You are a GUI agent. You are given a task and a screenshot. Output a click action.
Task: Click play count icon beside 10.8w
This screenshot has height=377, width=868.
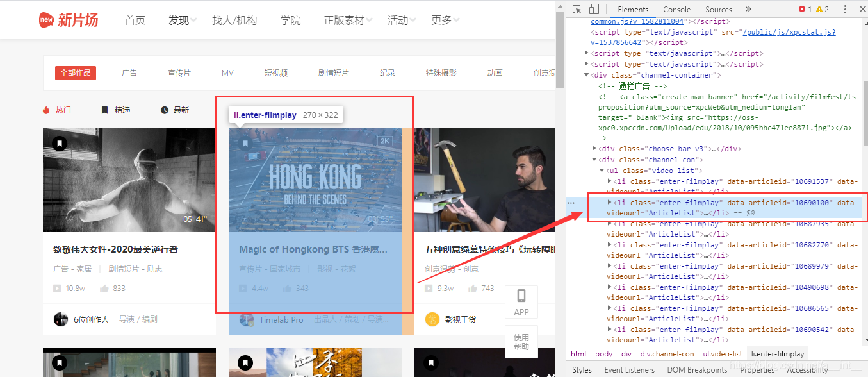coord(58,289)
